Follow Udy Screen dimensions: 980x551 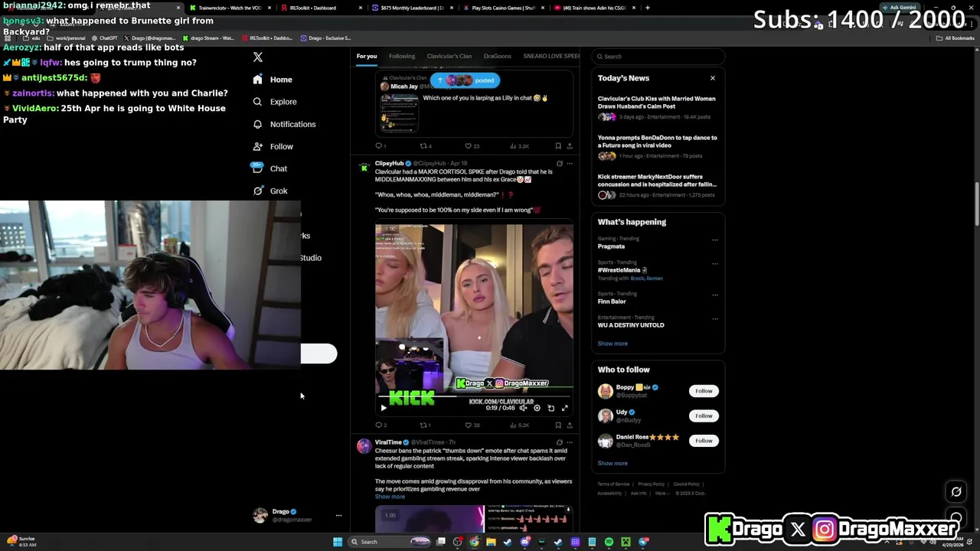pos(704,416)
